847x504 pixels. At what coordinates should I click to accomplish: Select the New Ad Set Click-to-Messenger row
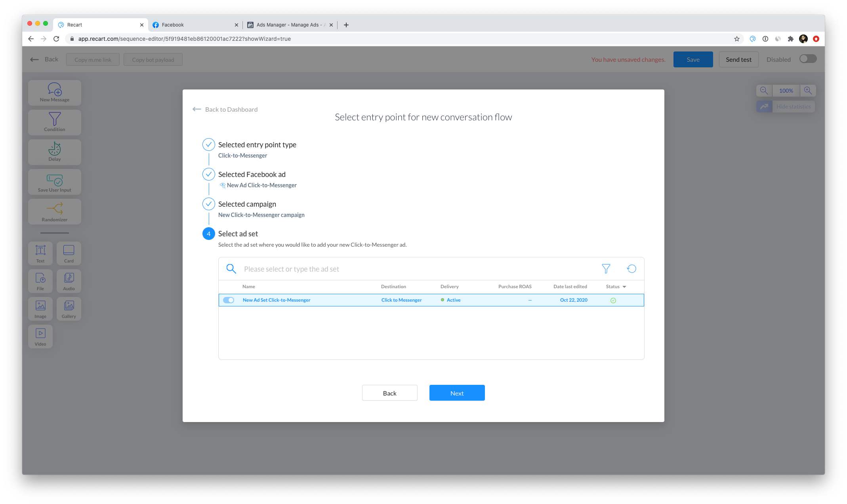tap(431, 300)
